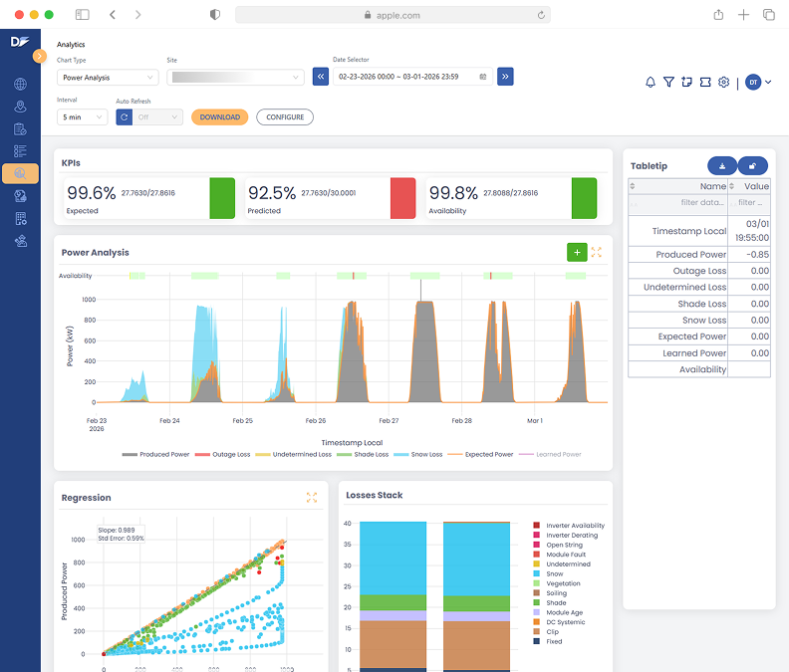Screen dimensions: 789x672
Task: Select the highlighted Analytics sidebar item
Action: click(20, 173)
